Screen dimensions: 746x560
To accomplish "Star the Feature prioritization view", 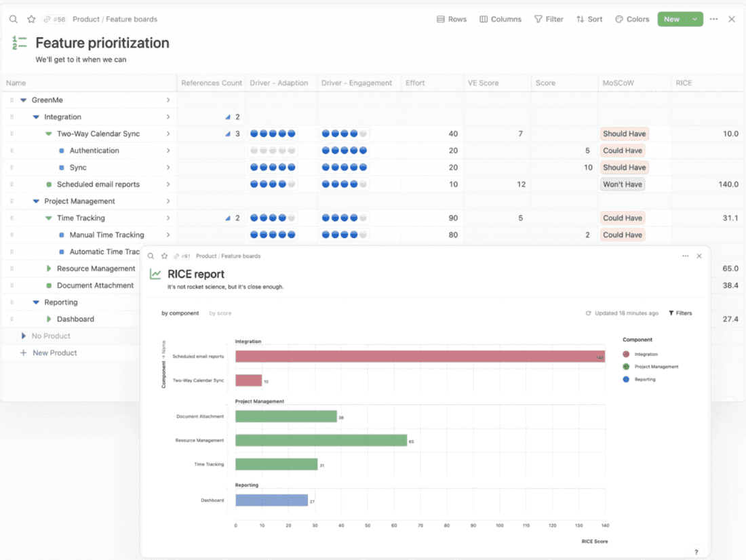I will pos(31,19).
